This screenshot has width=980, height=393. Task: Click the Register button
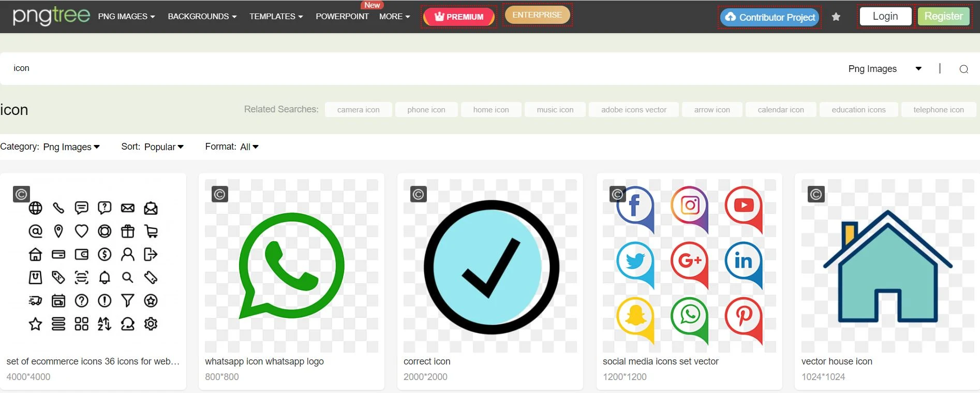[944, 16]
